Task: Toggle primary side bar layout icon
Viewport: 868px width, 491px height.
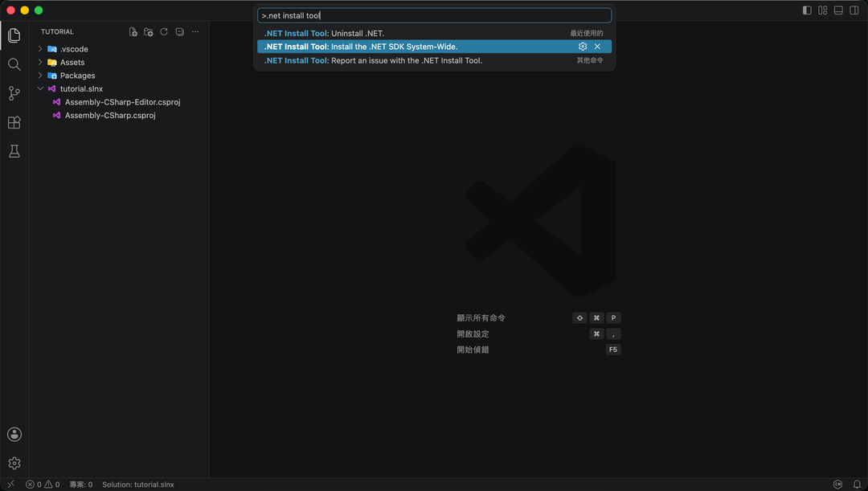Action: point(807,10)
